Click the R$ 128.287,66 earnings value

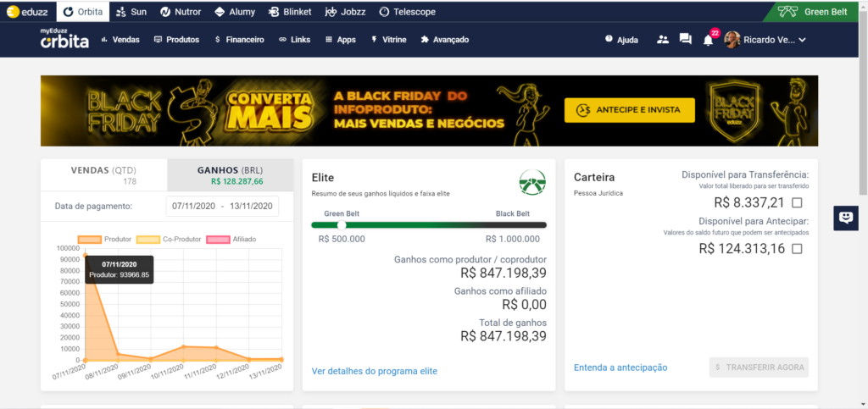tap(237, 181)
